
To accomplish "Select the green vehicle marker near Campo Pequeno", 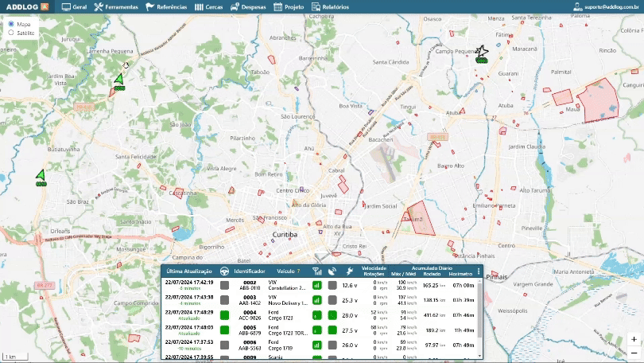I will pyautogui.click(x=481, y=53).
